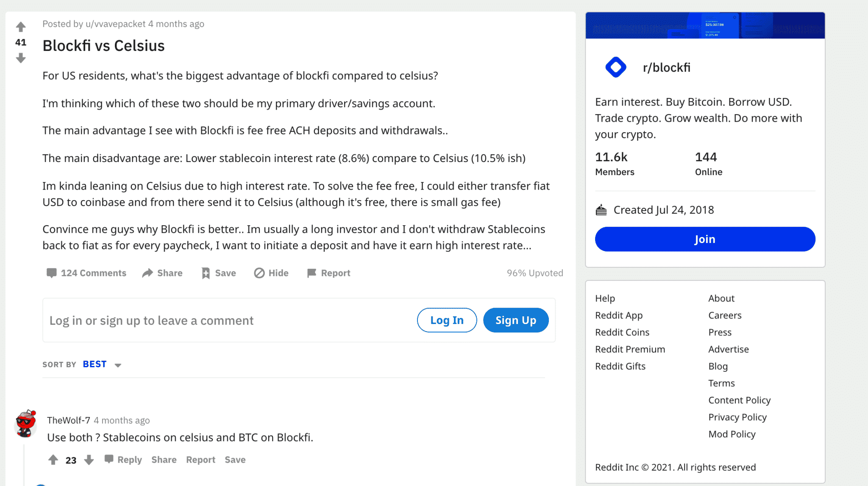Open the 124 Comments thread icon

[52, 273]
